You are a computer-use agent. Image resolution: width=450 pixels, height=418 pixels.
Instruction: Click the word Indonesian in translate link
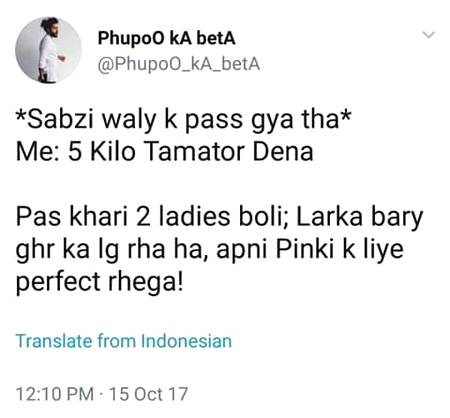pos(186,341)
